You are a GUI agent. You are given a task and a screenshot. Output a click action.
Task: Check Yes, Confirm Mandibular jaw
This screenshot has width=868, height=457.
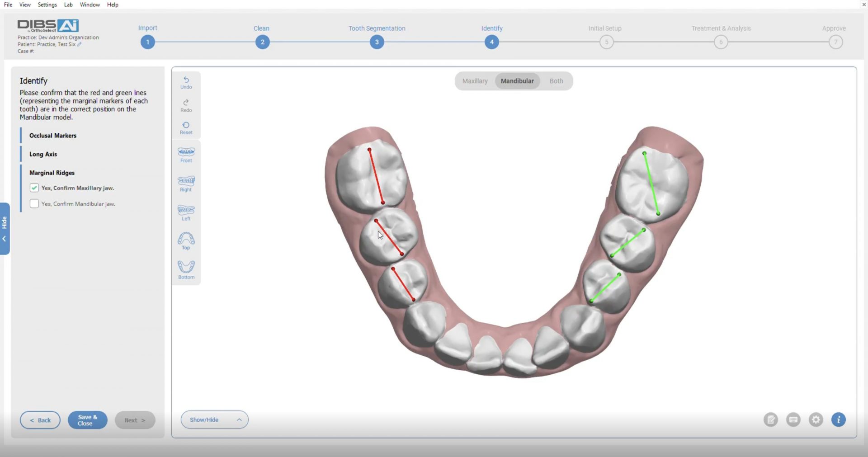click(34, 203)
